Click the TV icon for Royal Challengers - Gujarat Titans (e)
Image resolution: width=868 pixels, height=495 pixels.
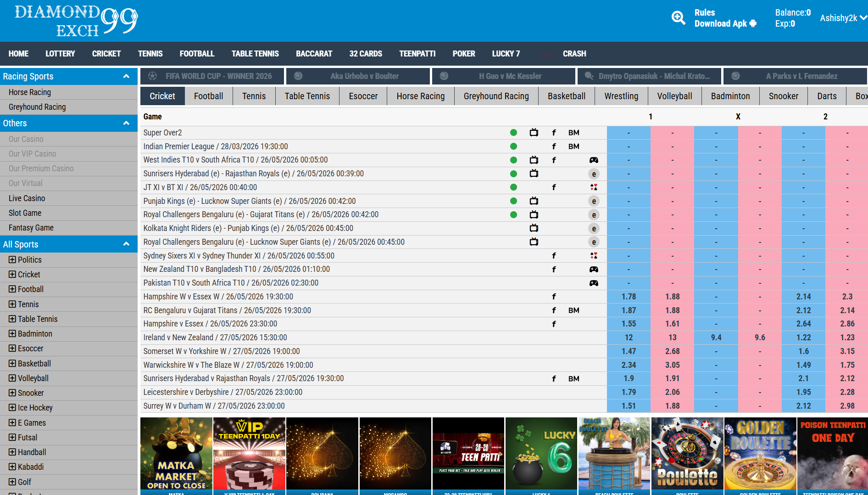click(534, 214)
